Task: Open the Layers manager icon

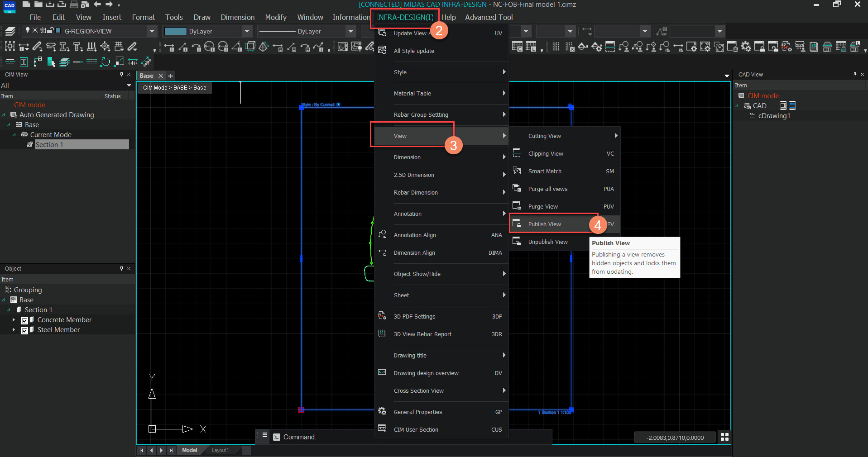Action: [x=10, y=31]
